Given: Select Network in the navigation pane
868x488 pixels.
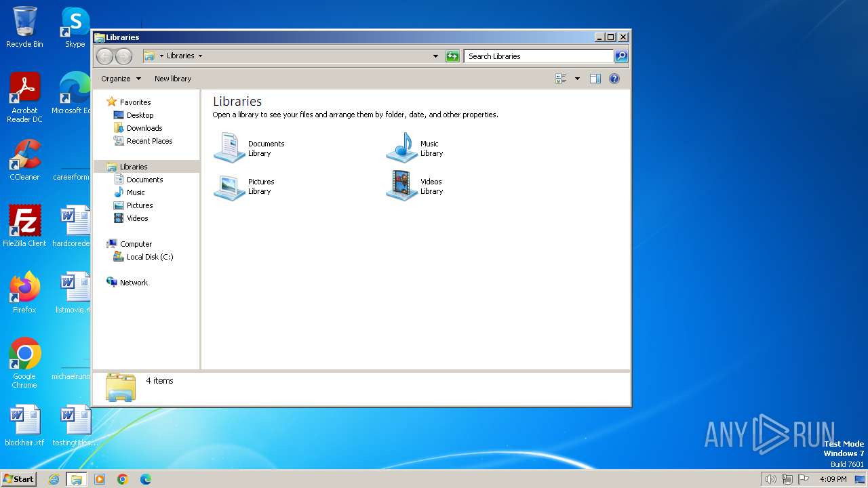Looking at the screenshot, I should tap(127, 283).
